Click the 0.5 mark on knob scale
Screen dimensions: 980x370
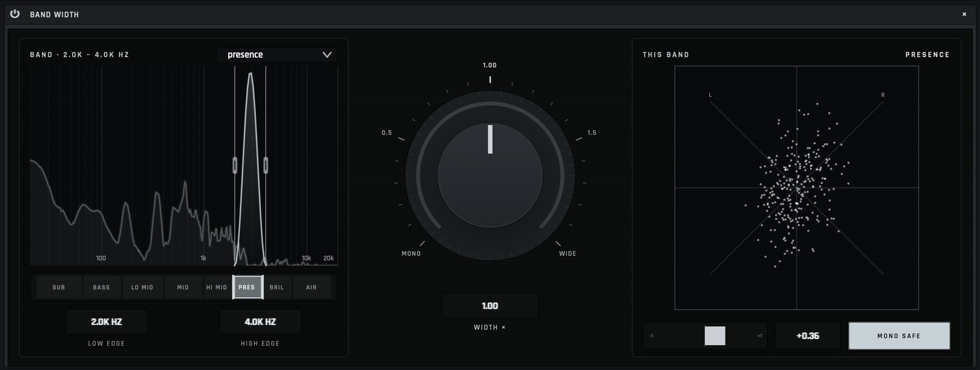pyautogui.click(x=387, y=133)
